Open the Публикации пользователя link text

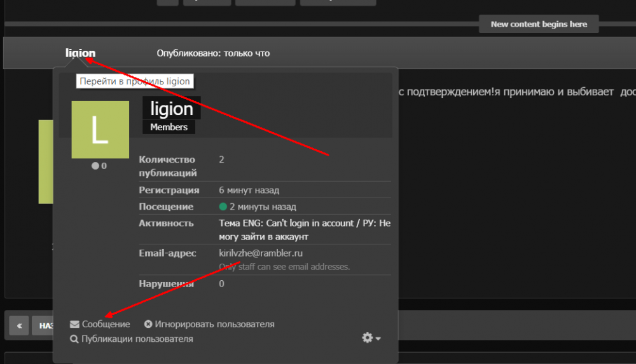tap(137, 339)
